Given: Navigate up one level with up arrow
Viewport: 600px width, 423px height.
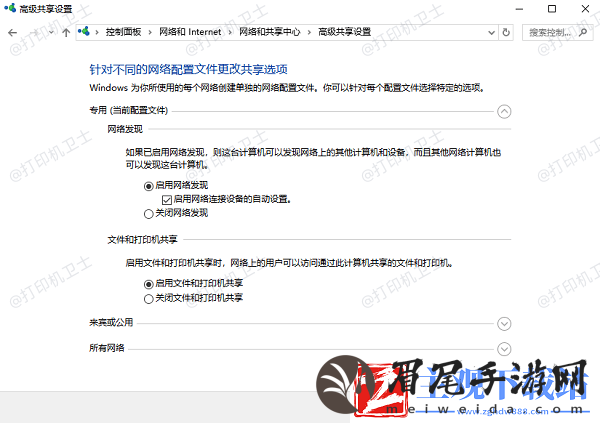Looking at the screenshot, I should pos(66,33).
